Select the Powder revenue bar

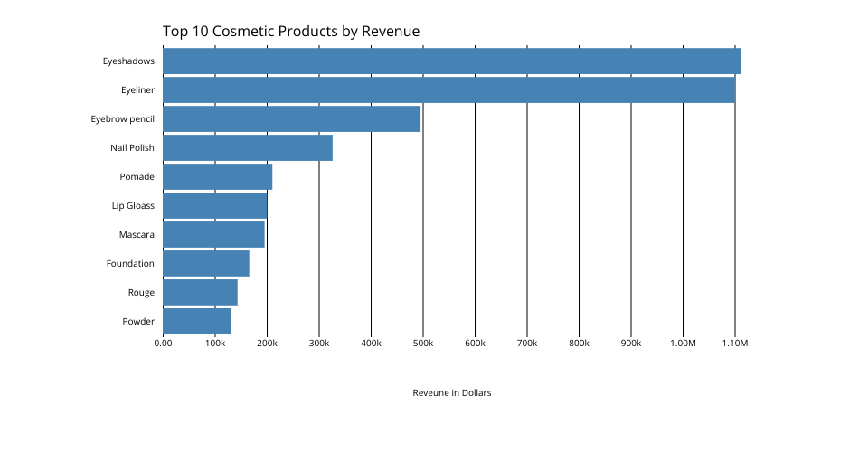point(196,322)
